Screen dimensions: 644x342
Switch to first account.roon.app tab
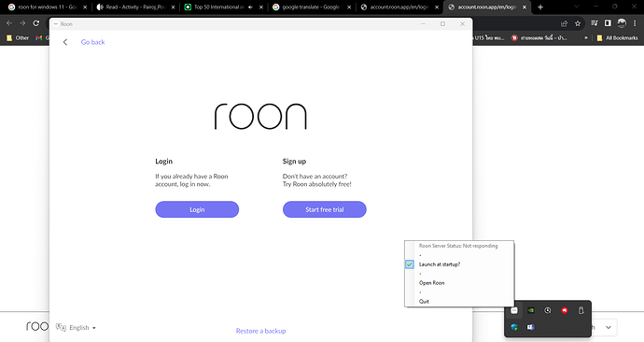399,7
